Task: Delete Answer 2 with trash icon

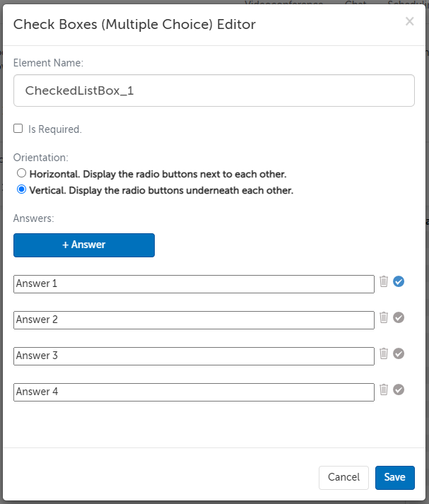Action: [384, 317]
